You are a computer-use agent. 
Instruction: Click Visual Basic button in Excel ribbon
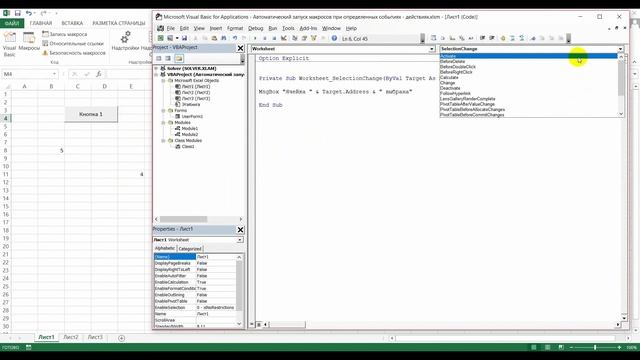[x=10, y=44]
